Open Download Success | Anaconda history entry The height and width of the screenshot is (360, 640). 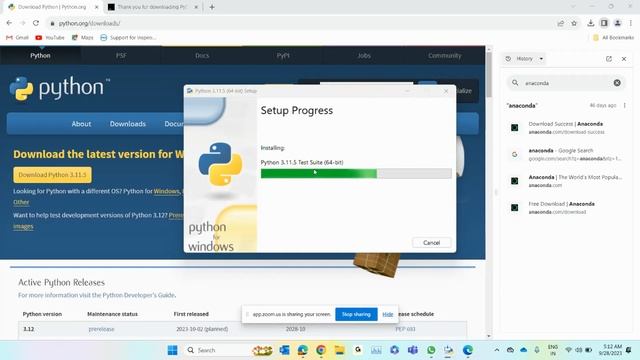tap(567, 128)
